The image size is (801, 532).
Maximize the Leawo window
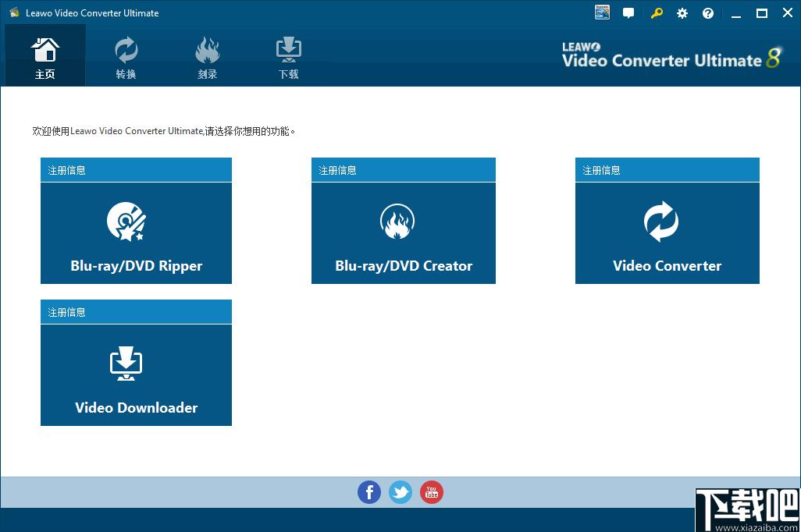(x=762, y=14)
